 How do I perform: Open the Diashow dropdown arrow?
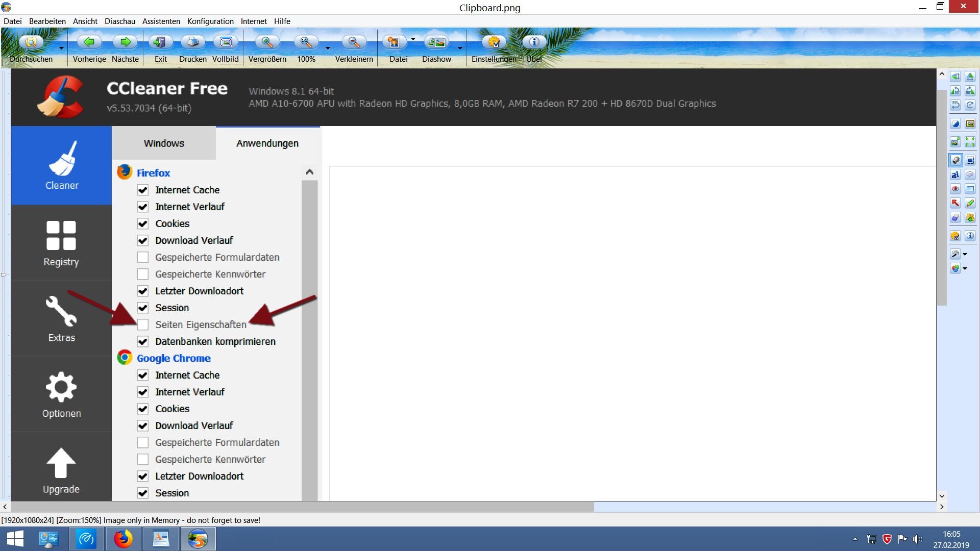tap(460, 48)
